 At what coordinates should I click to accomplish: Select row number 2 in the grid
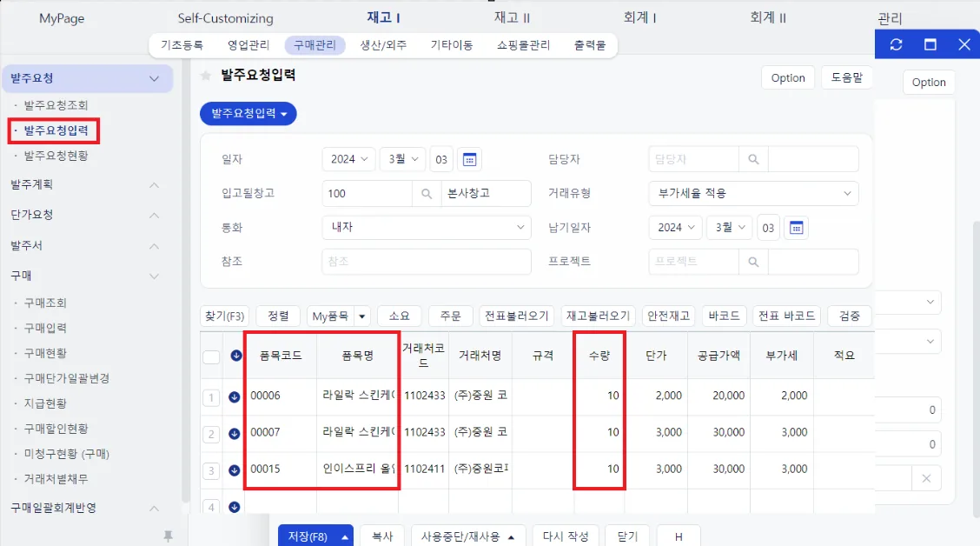point(211,434)
